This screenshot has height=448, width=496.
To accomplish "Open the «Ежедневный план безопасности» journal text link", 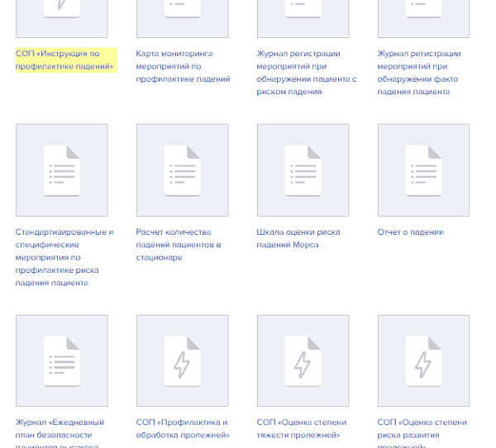I will (x=56, y=434).
